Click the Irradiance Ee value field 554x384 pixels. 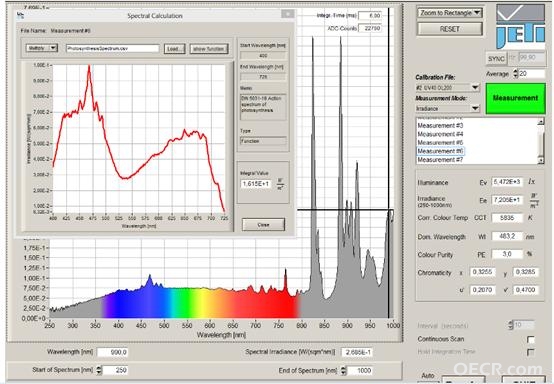(x=507, y=200)
